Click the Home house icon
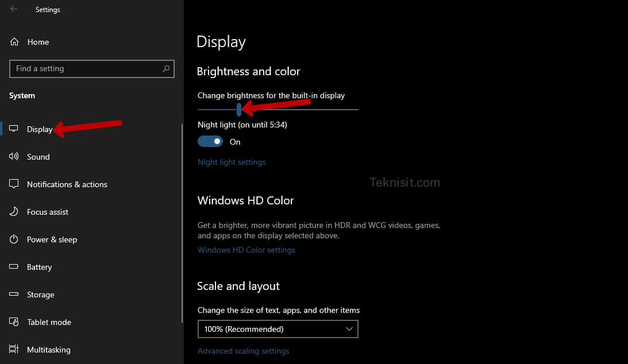Screen dimensions: 628x364 click(x=14, y=41)
